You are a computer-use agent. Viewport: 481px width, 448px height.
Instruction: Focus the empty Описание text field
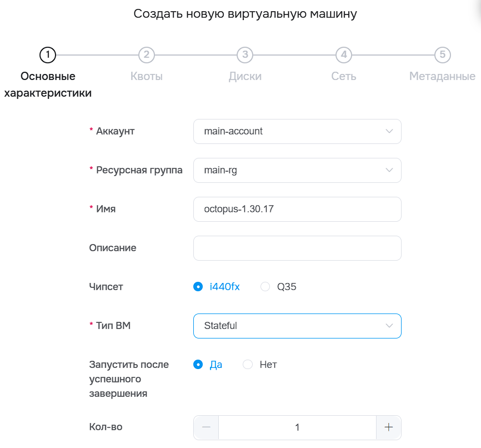[297, 248]
